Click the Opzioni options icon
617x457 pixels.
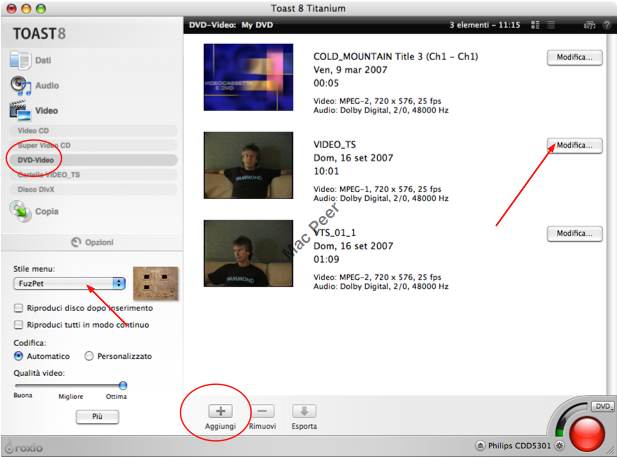pyautogui.click(x=76, y=242)
